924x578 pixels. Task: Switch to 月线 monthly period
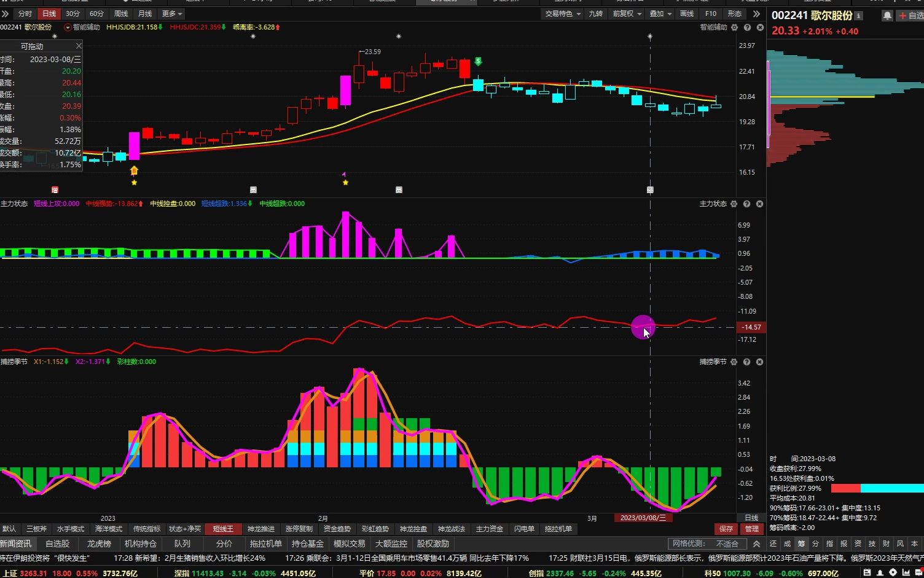pyautogui.click(x=145, y=14)
